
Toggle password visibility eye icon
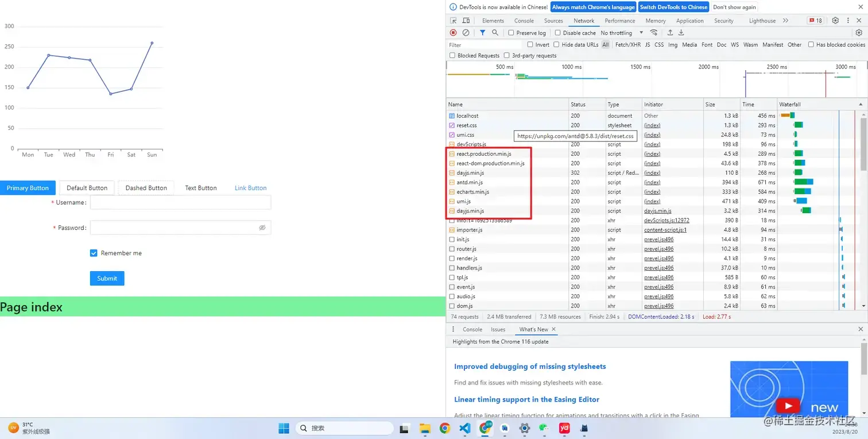(x=262, y=228)
